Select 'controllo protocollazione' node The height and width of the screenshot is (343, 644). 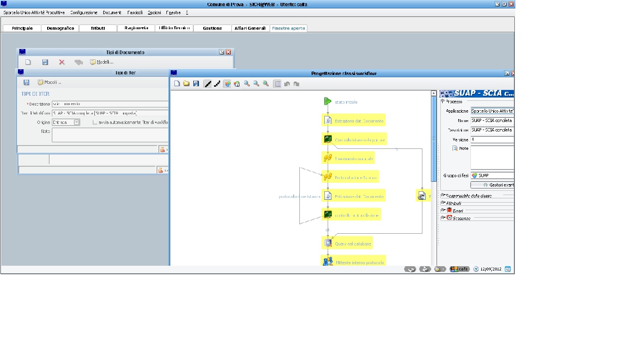tap(351, 215)
